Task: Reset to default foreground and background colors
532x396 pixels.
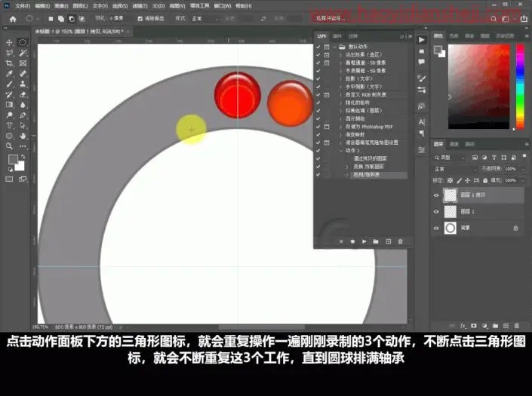Action: 11,169
